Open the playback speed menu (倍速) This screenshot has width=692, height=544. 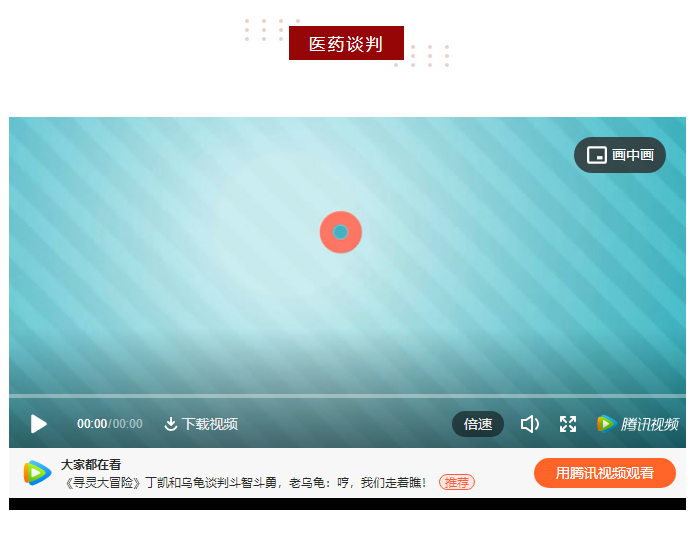pos(478,424)
